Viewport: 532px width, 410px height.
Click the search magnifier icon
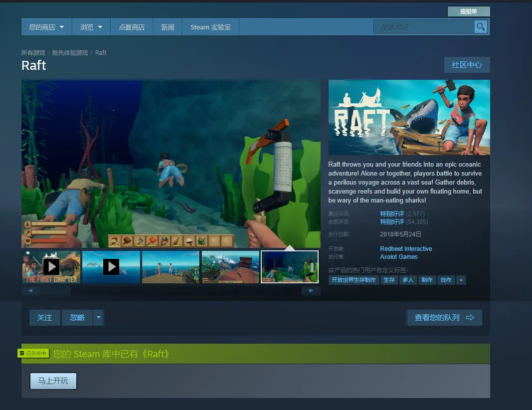[x=481, y=27]
